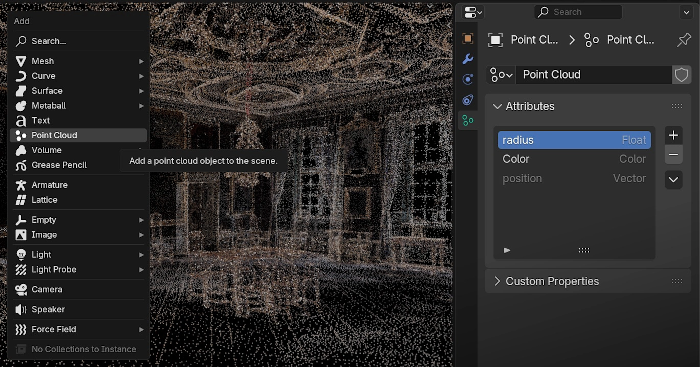Image resolution: width=700 pixels, height=367 pixels.
Task: Open the Physics properties tab icon
Action: tap(467, 79)
